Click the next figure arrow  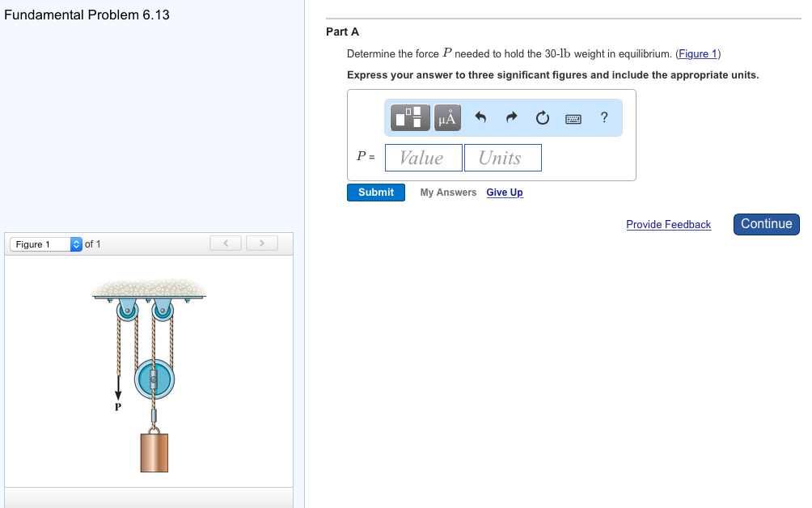click(261, 243)
